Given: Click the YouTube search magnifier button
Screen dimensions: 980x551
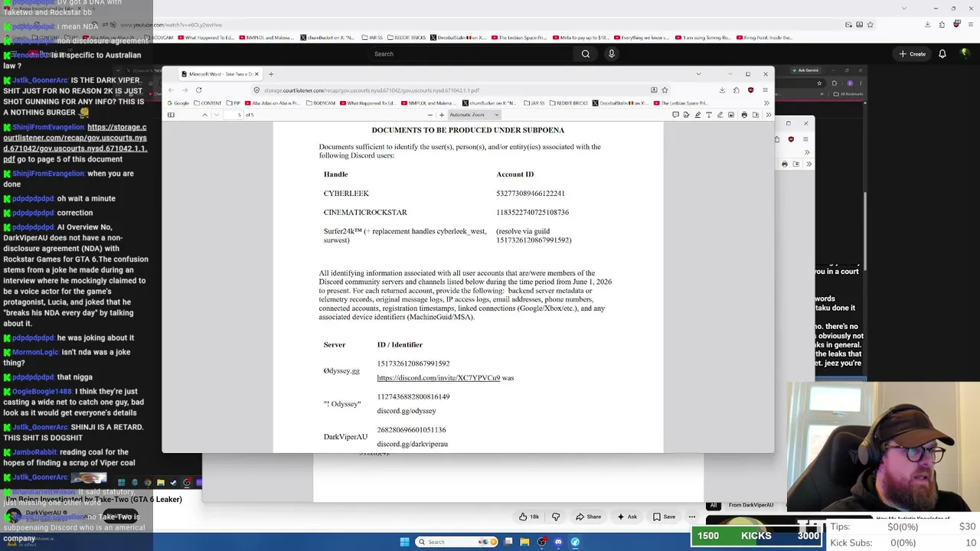Looking at the screenshot, I should [586, 54].
